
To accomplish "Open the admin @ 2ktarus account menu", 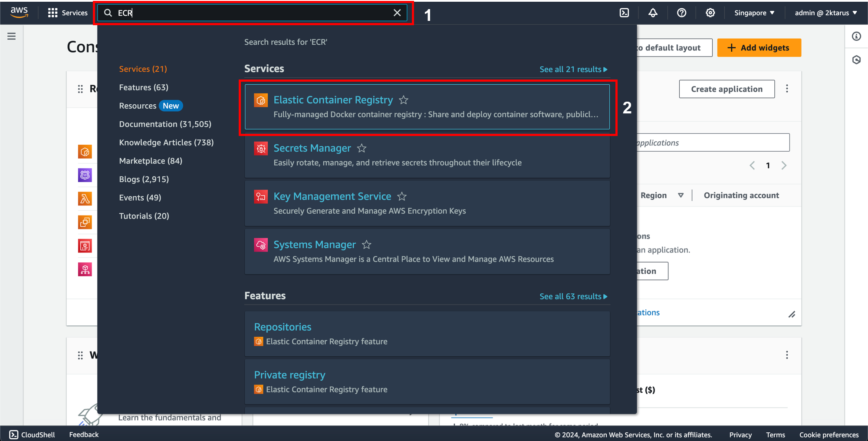I will click(825, 13).
